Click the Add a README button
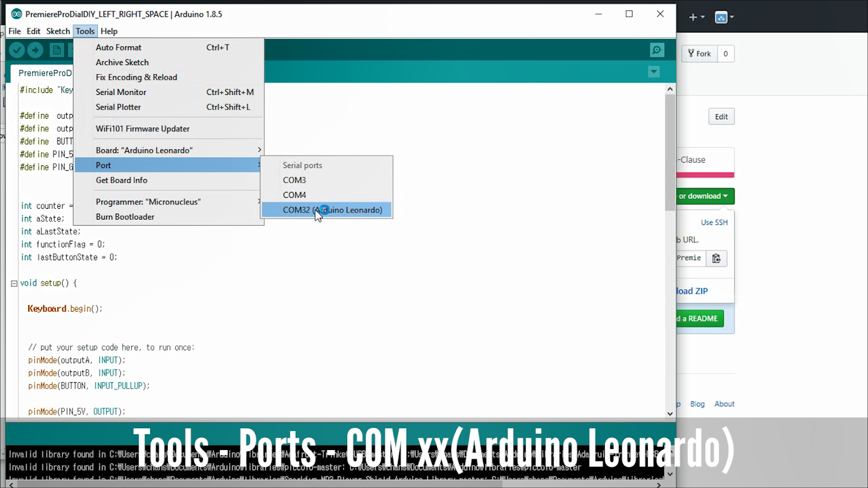This screenshot has width=868, height=488. (x=700, y=319)
